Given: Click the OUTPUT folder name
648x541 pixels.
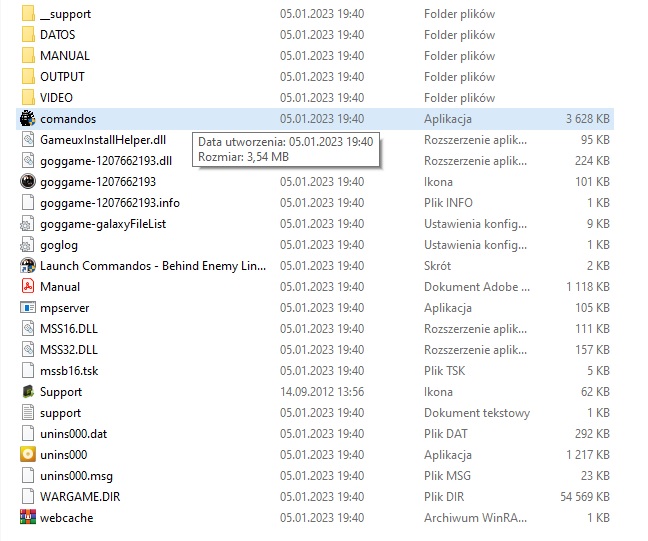Looking at the screenshot, I should point(62,77).
